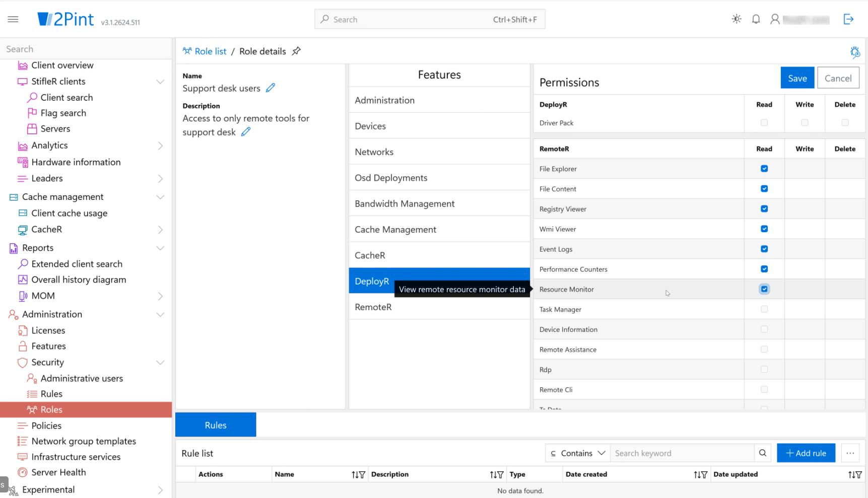Uncheck File Content read permission
The width and height of the screenshot is (868, 498).
coord(764,189)
